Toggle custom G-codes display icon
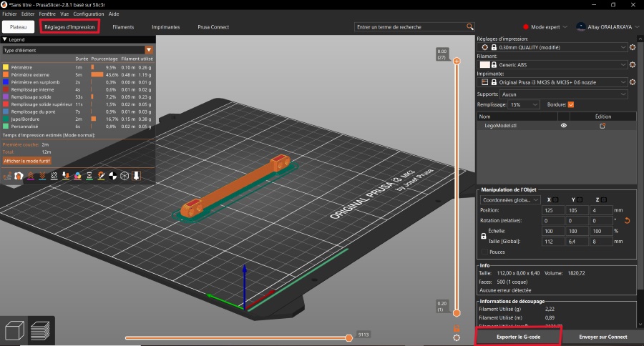644x346 pixels. [x=101, y=176]
